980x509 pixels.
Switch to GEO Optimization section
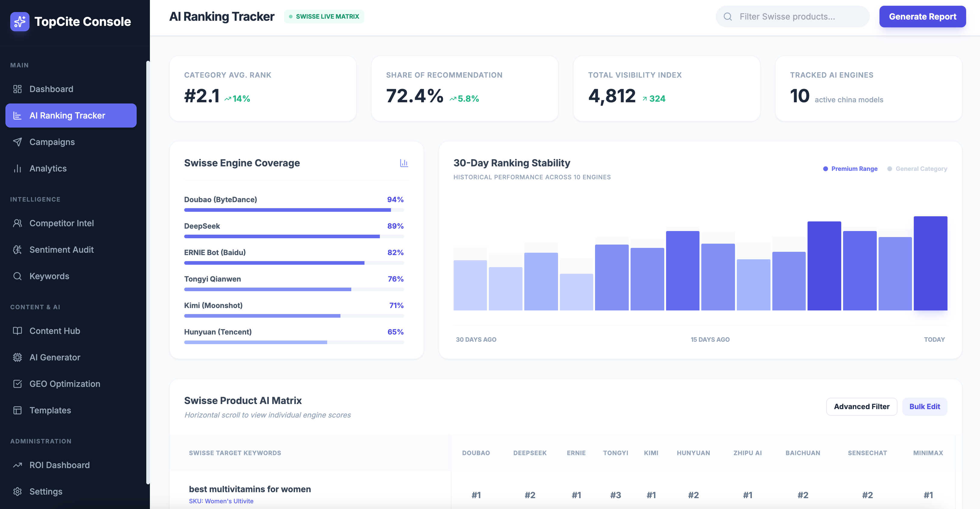(65, 384)
